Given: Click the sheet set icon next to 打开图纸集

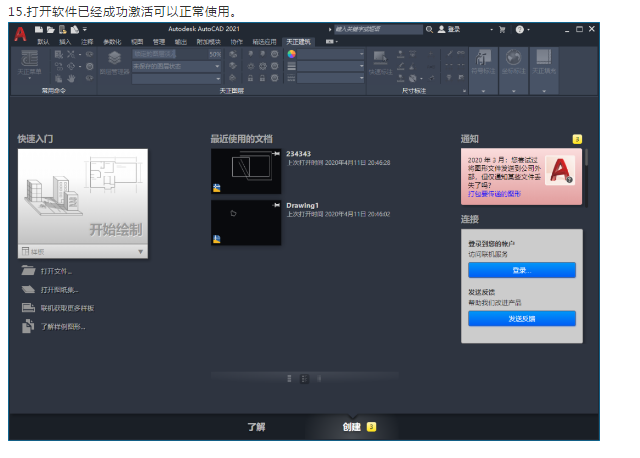Looking at the screenshot, I should [x=28, y=289].
